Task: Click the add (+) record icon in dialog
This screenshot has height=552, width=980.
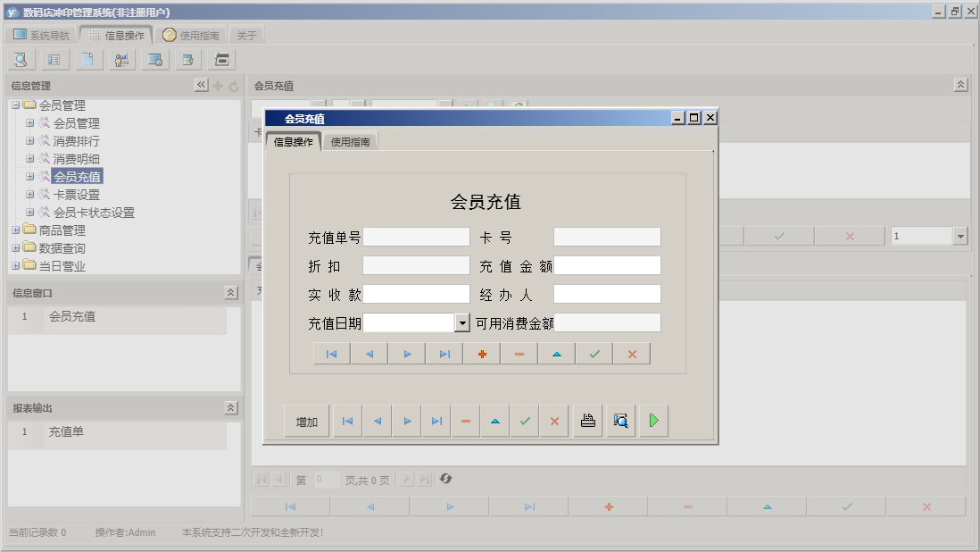Action: click(482, 354)
